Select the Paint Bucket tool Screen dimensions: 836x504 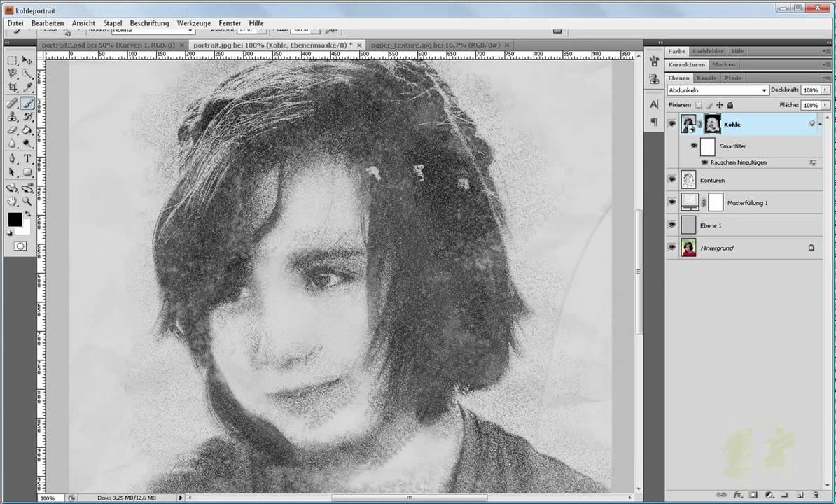[27, 130]
